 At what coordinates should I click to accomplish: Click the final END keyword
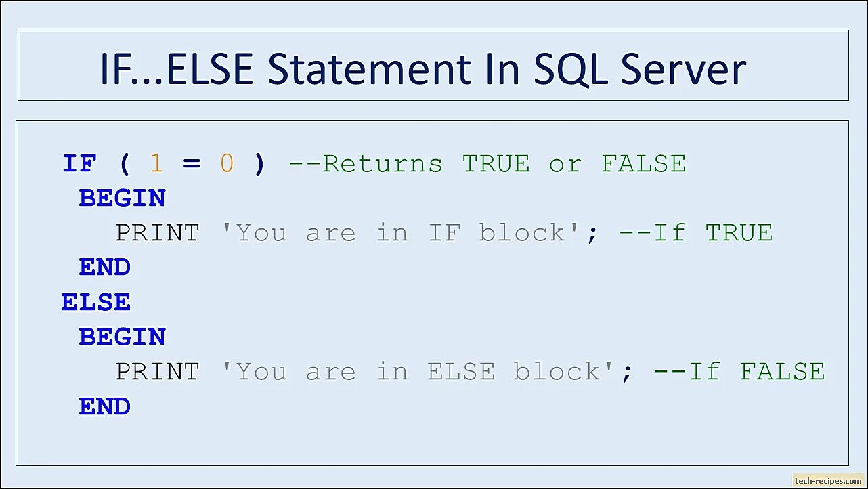[104, 406]
